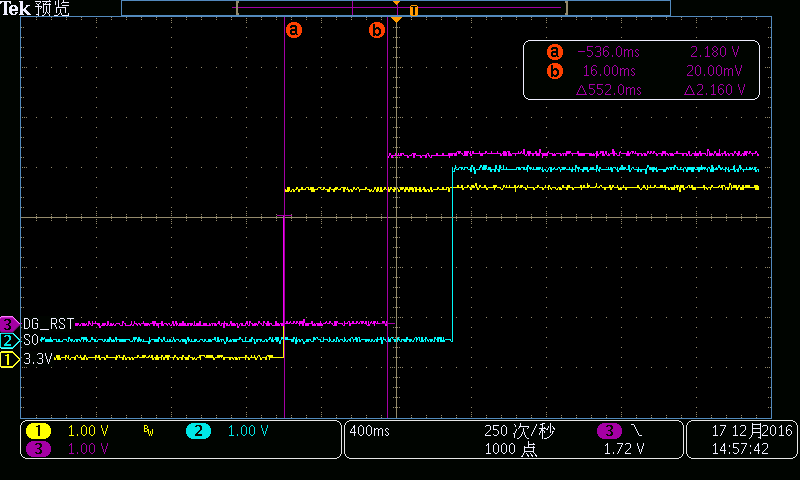This screenshot has width=800, height=480.
Task: Click the Δ552.0ms delta time readout
Action: [x=609, y=90]
